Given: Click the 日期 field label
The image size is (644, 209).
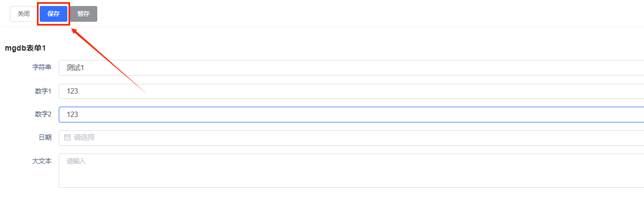Looking at the screenshot, I should 45,138.
